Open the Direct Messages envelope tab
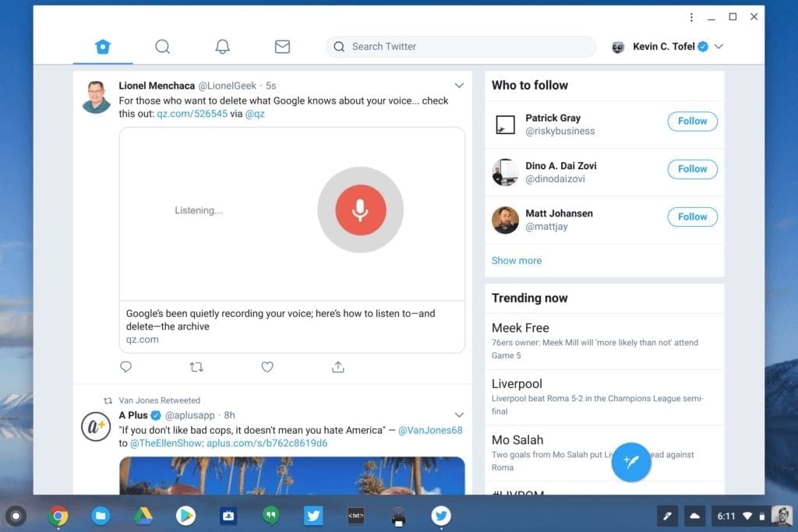The image size is (798, 532). [282, 47]
